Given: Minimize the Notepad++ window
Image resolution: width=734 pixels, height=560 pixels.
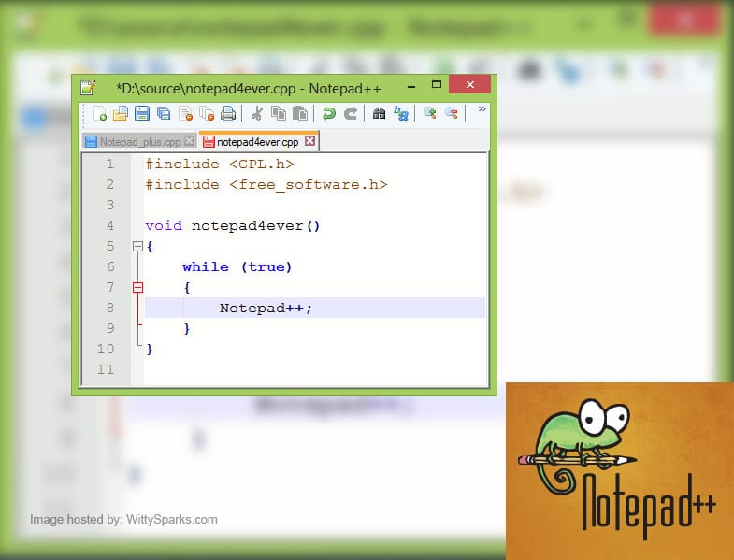Looking at the screenshot, I should [x=411, y=87].
